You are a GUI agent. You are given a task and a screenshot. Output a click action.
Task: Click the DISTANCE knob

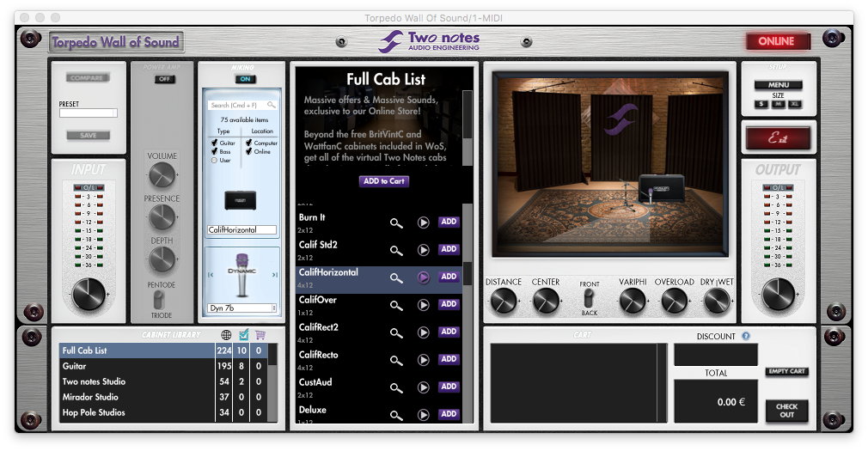pyautogui.click(x=504, y=301)
